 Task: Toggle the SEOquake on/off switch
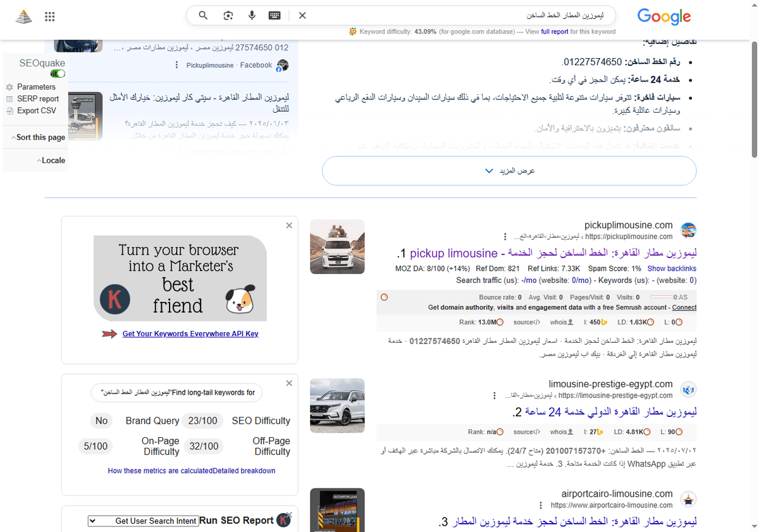(56, 73)
